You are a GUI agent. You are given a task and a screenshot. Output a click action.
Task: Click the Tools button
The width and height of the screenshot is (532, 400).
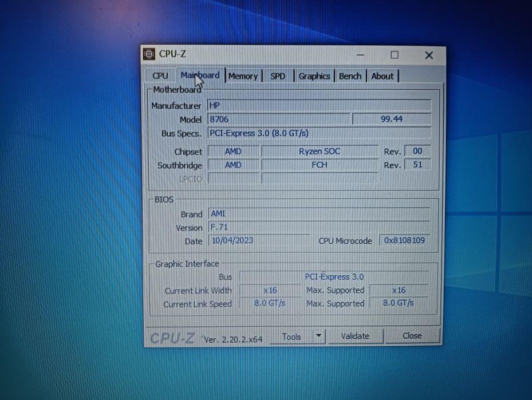point(291,336)
